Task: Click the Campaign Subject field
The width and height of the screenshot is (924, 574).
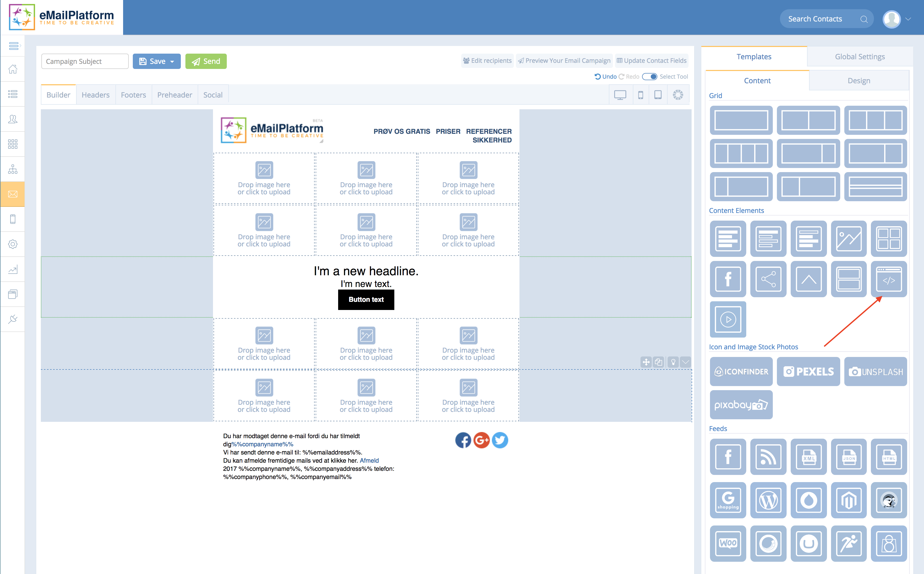Action: pyautogui.click(x=85, y=62)
